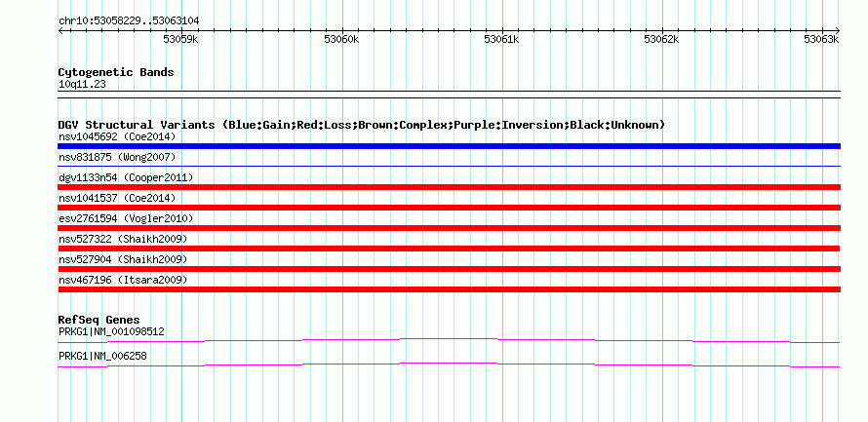Click the red nsv467196 loss bar
The image size is (868, 422).
[449, 289]
